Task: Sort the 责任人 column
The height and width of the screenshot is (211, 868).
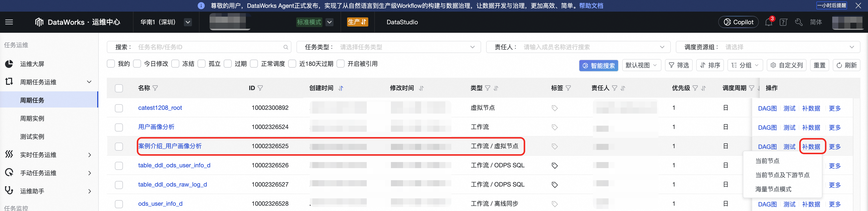Action: click(623, 88)
